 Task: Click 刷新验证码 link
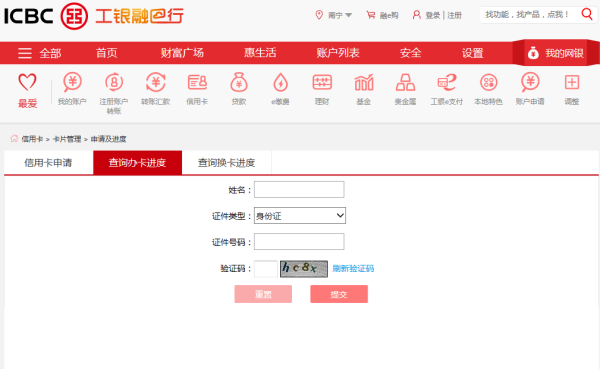click(x=353, y=268)
